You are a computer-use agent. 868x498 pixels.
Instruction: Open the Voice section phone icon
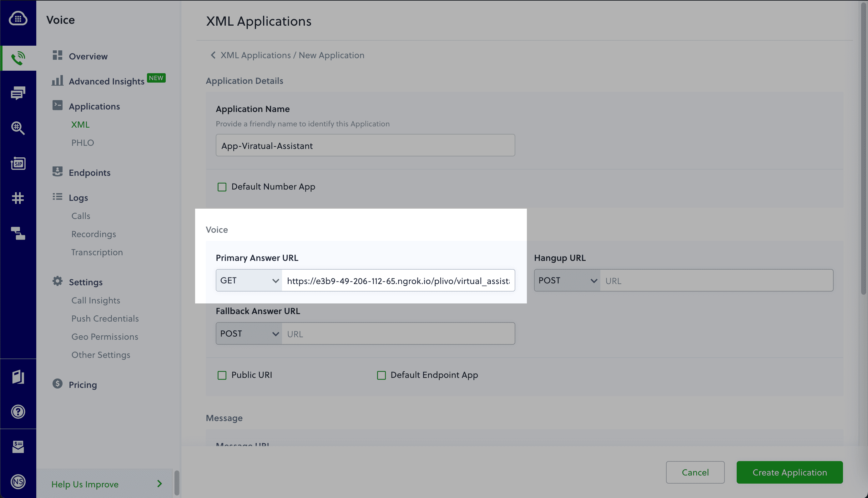tap(18, 58)
